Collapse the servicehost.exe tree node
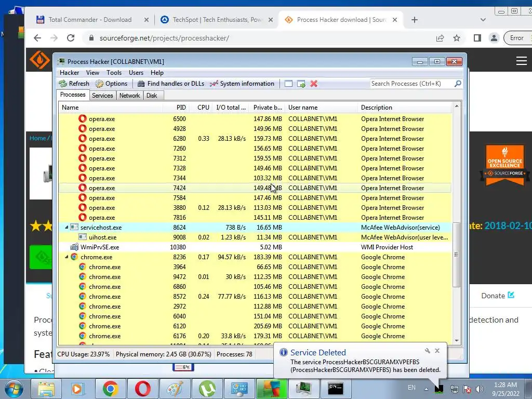Screen dimensions: 532x399 click(x=66, y=228)
